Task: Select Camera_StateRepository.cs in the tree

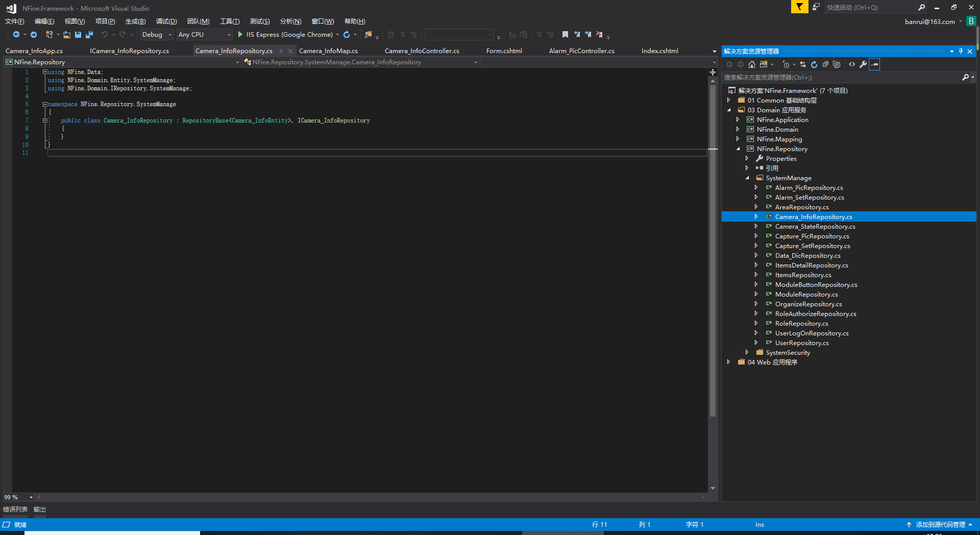Action: [815, 227]
